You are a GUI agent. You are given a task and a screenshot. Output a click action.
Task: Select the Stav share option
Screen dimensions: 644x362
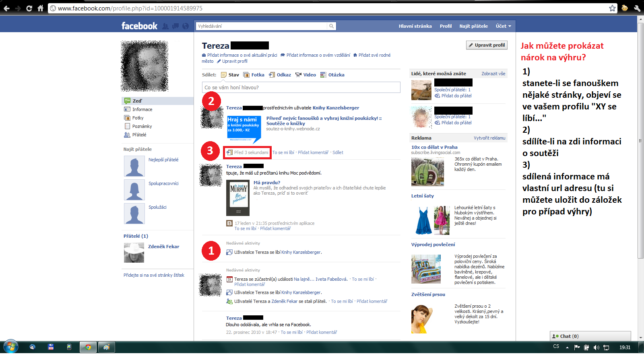coord(230,75)
